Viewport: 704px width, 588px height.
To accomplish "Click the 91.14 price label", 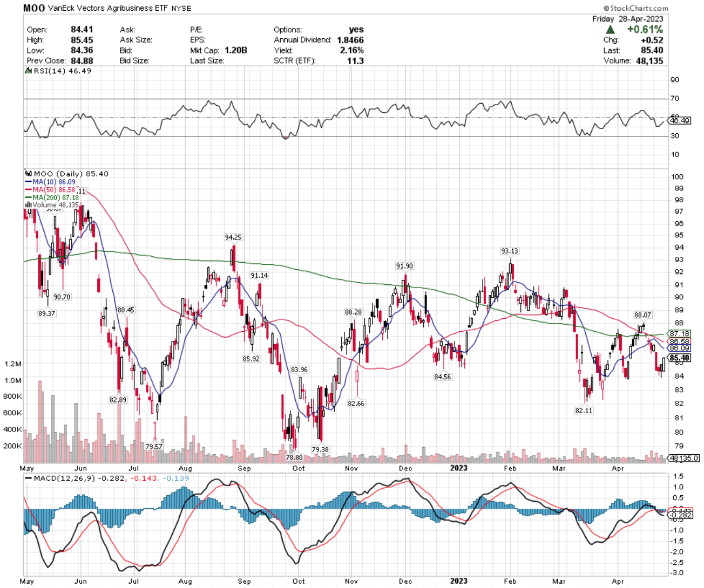I will 259,275.
